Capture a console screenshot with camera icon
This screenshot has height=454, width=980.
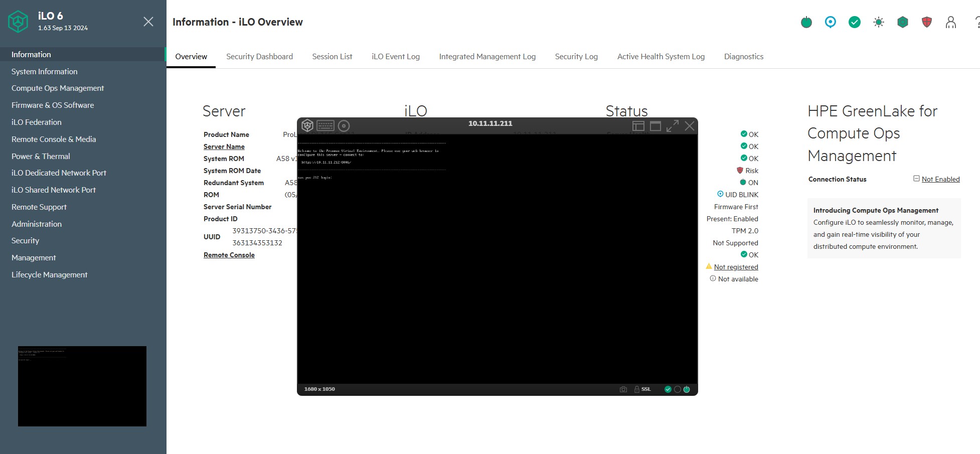point(623,389)
